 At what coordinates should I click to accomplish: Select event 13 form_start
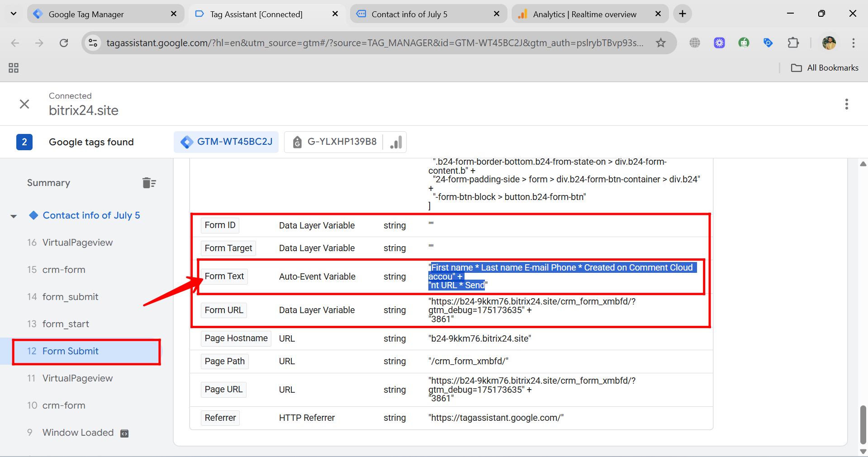pos(66,324)
